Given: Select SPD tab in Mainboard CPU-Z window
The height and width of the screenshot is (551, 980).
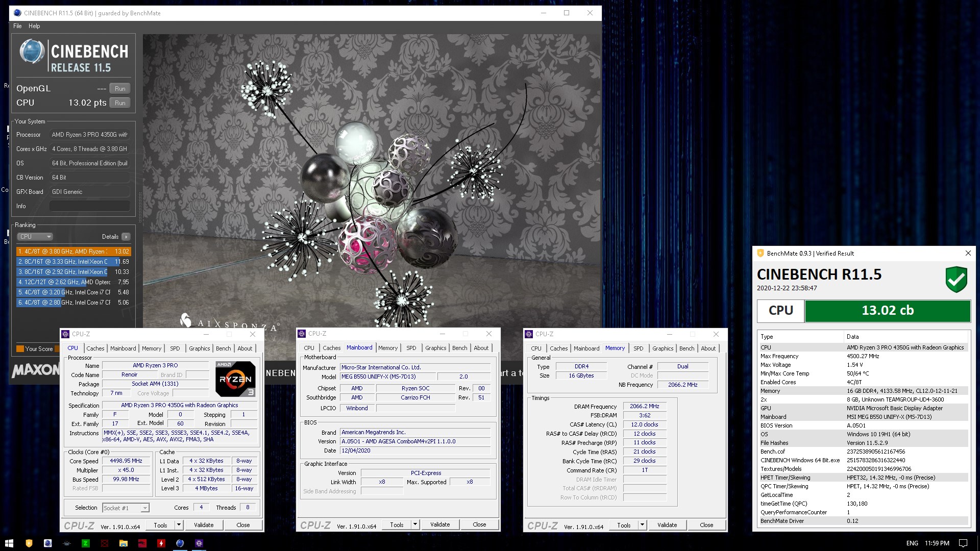Looking at the screenshot, I should click(x=411, y=348).
